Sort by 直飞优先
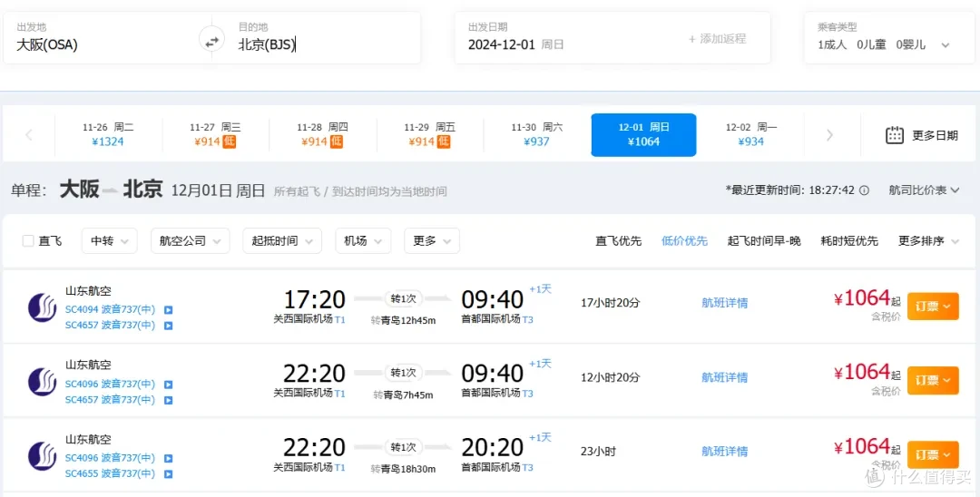 click(619, 241)
